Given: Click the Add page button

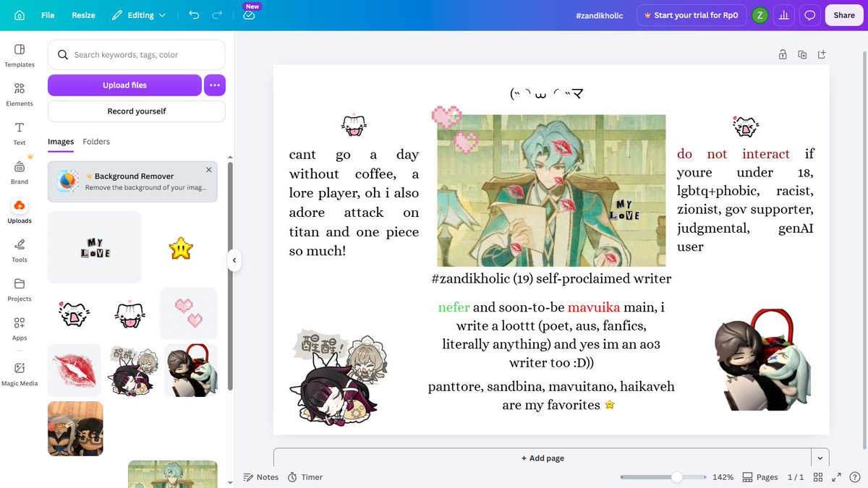Looking at the screenshot, I should point(542,458).
